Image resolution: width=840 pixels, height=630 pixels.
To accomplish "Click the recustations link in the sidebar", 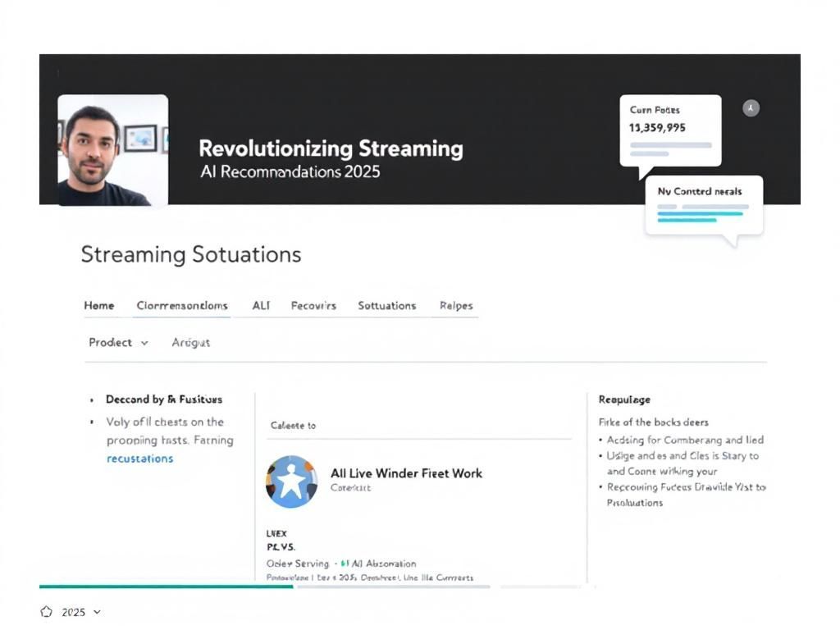I will tap(139, 458).
